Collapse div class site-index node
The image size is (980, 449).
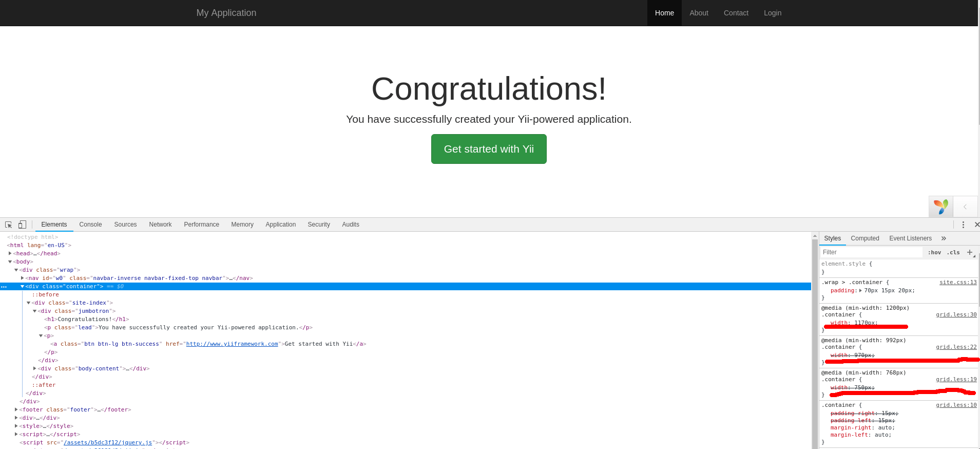(28, 303)
